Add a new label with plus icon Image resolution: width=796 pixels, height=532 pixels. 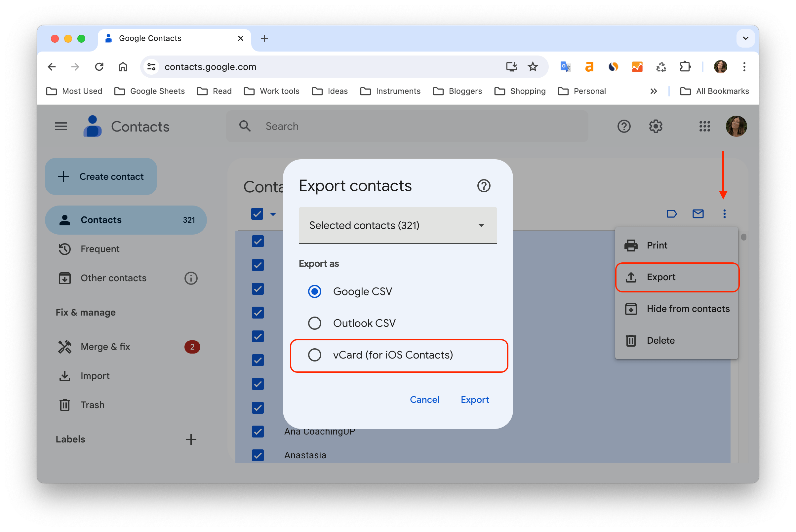[x=191, y=439]
